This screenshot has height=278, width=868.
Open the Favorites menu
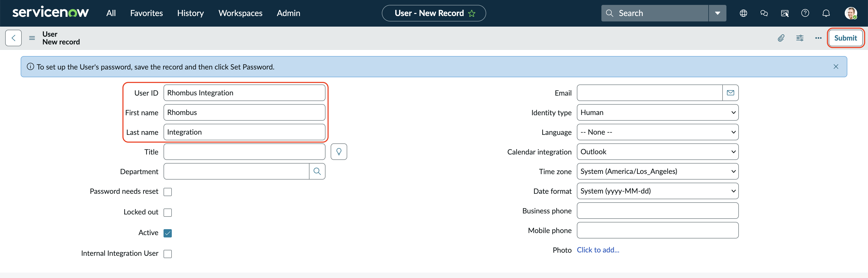pos(146,13)
